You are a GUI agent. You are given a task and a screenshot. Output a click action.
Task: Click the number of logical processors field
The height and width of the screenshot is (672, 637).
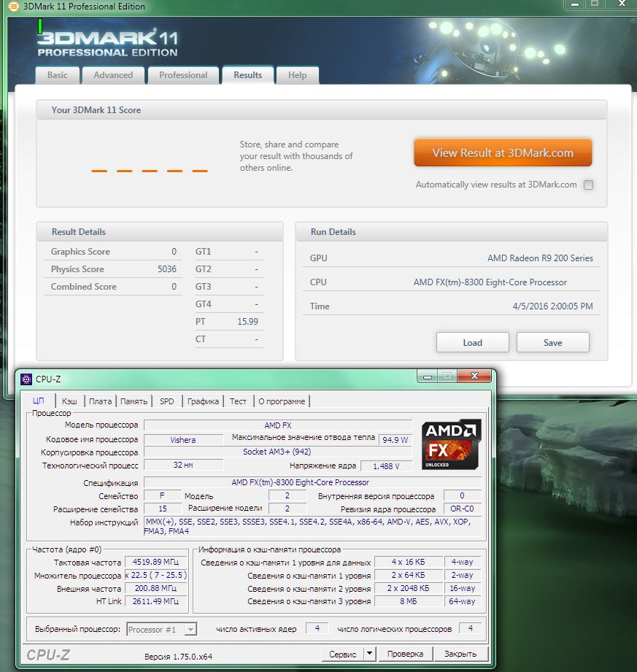tap(470, 628)
